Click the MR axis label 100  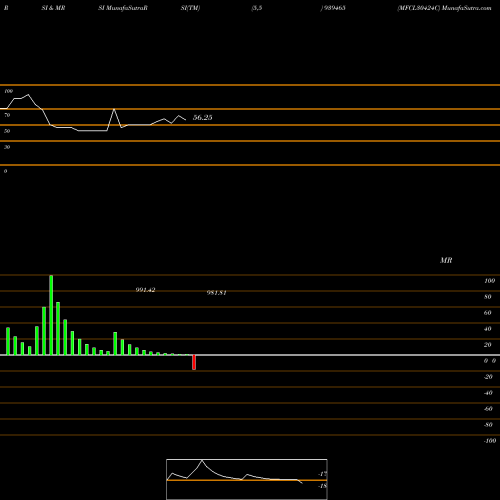tap(489, 281)
